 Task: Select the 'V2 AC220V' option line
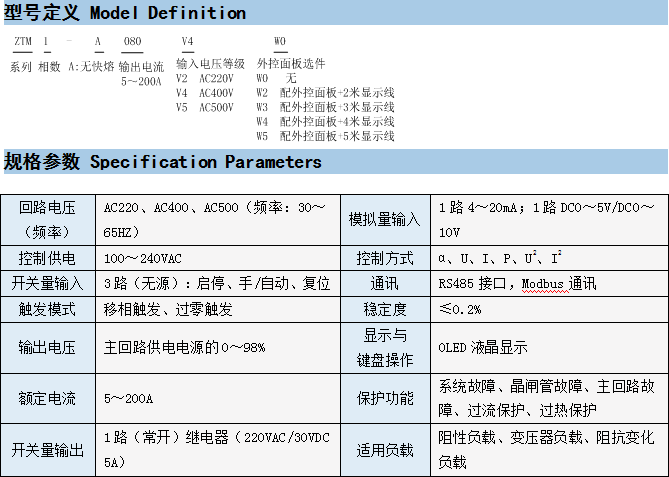(205, 79)
